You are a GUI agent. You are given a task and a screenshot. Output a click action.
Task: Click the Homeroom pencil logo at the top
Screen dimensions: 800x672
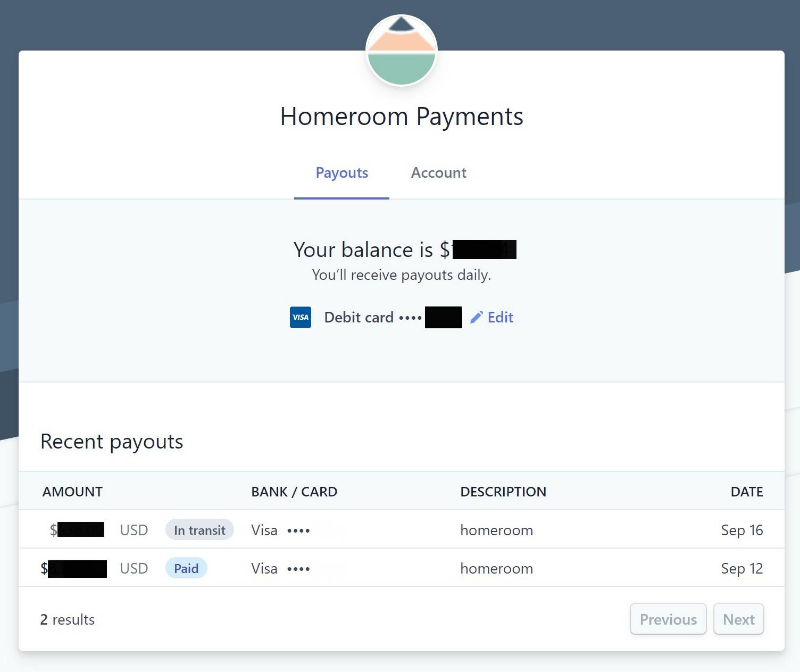tap(401, 48)
